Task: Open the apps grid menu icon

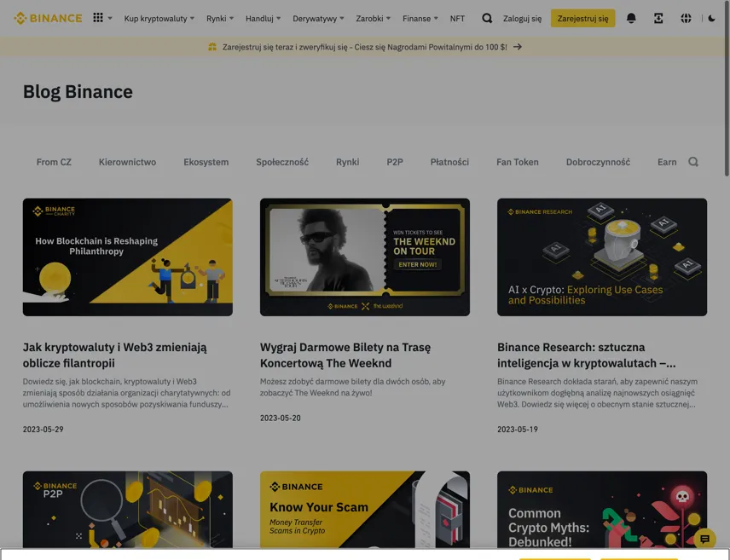Action: click(98, 18)
